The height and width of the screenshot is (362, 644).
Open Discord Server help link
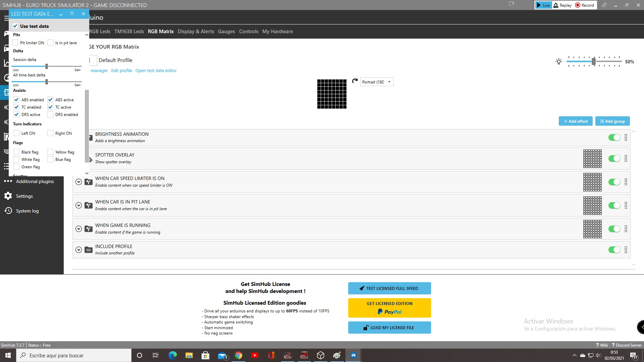click(x=627, y=345)
